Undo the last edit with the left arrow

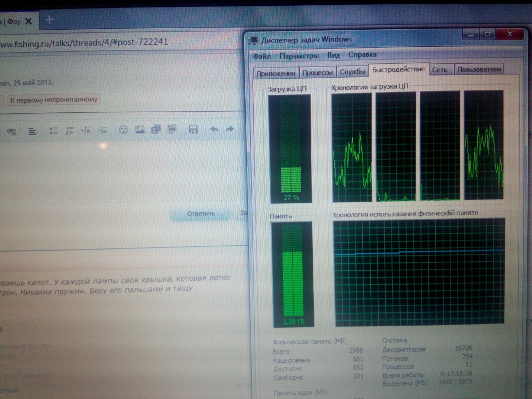(214, 129)
